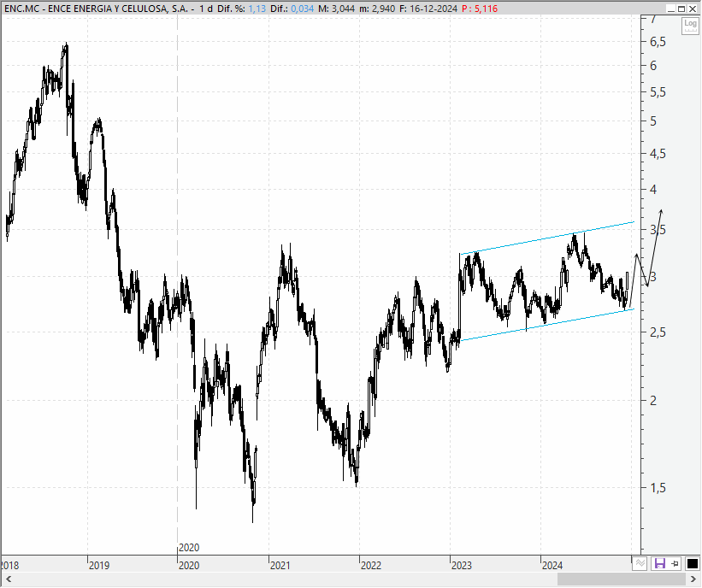Click the 4,5 price axis label
Viewport: 702px width, 588px height.
pyautogui.click(x=658, y=154)
